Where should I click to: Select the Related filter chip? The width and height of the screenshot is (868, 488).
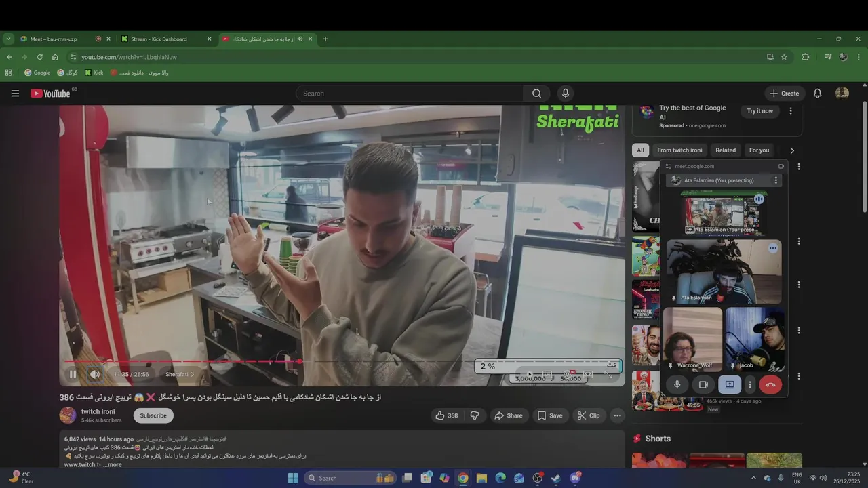tap(726, 150)
